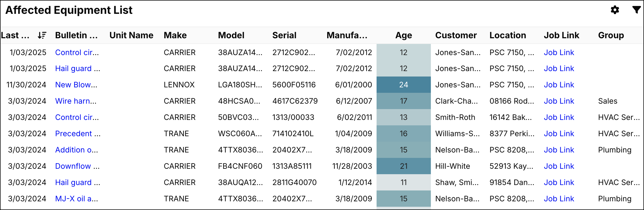644x210 pixels.
Task: Open Job Link for Hill-White customer
Action: 559,166
